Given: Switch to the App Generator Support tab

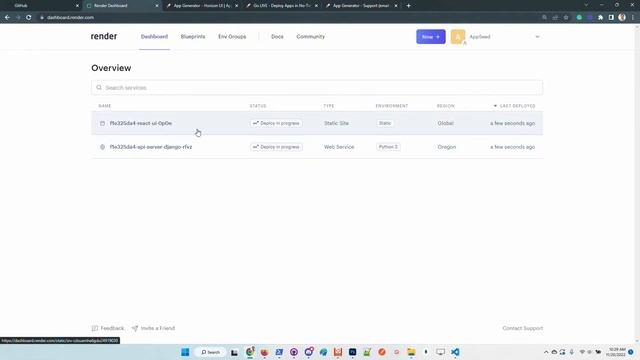Looking at the screenshot, I should [361, 6].
